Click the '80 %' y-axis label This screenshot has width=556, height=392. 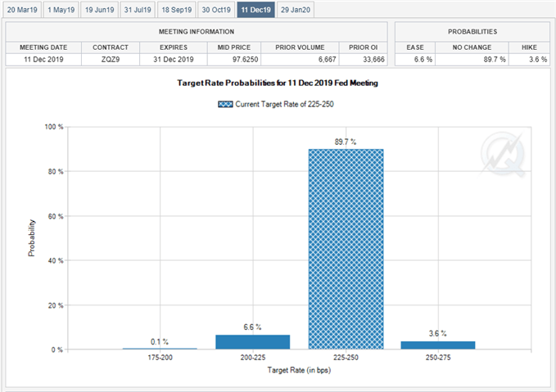pyautogui.click(x=56, y=172)
